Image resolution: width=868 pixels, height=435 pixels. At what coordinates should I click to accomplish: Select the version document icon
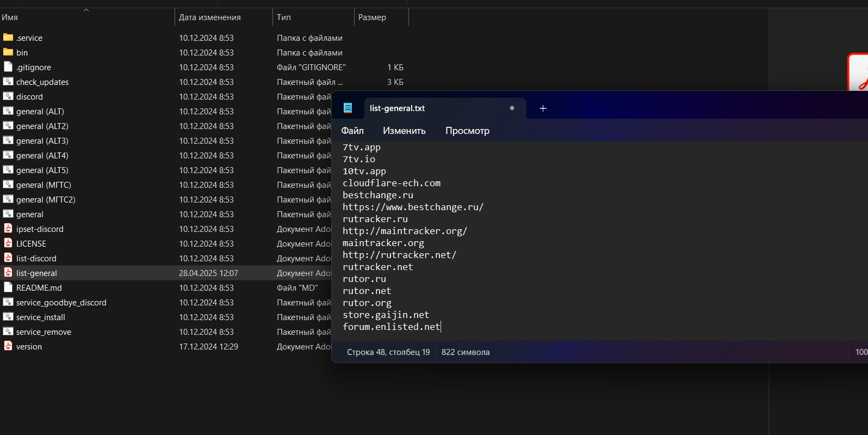click(x=8, y=346)
